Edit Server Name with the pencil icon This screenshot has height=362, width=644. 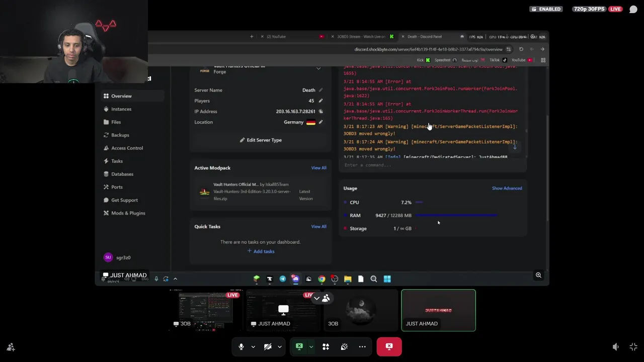320,90
